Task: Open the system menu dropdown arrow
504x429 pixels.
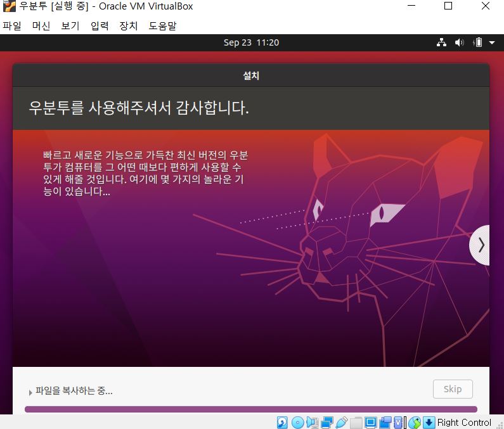Action: [492, 42]
